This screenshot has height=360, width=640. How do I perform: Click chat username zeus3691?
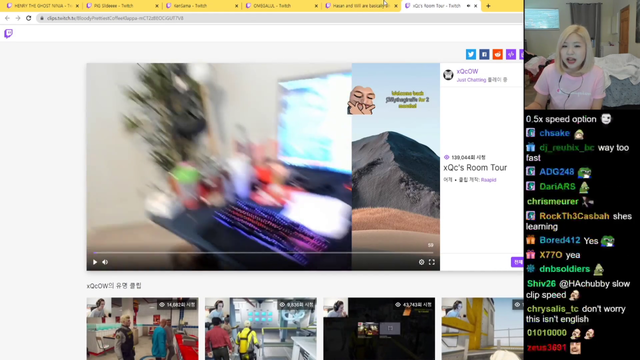coord(547,348)
